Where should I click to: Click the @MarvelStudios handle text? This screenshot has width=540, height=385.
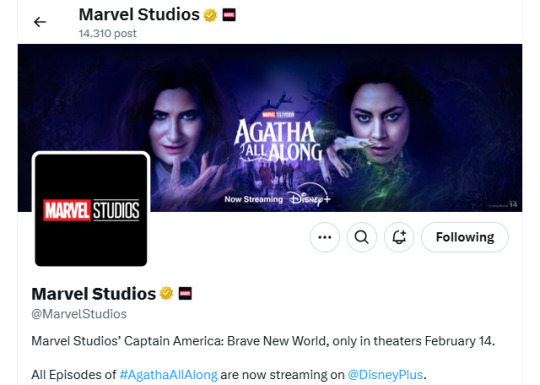click(x=79, y=314)
